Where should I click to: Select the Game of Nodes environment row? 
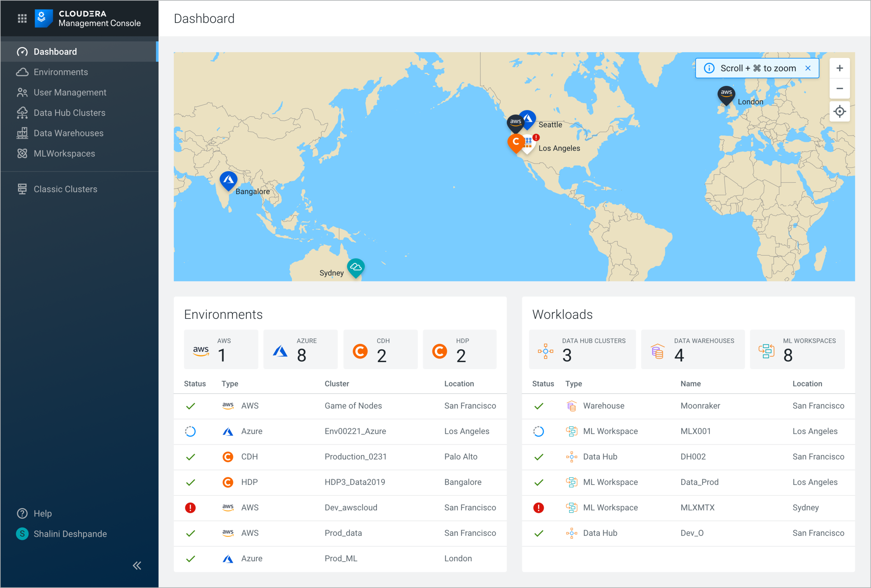pyautogui.click(x=353, y=406)
